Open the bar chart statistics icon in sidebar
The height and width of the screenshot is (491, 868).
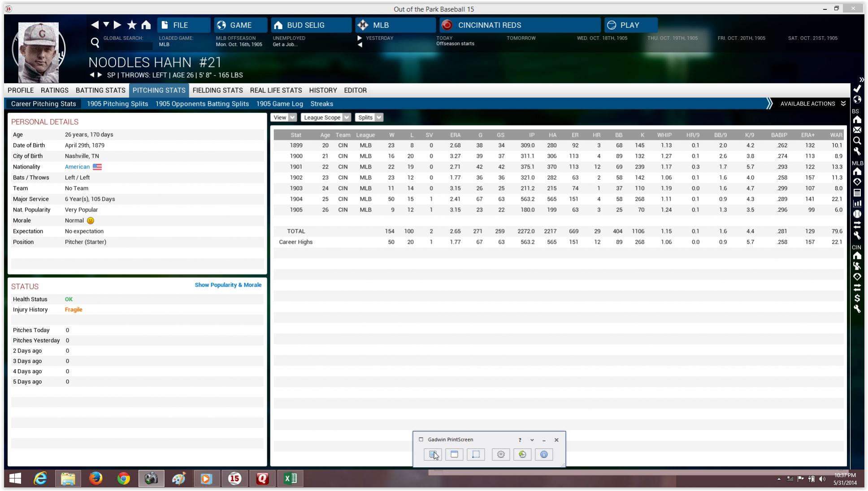(857, 203)
